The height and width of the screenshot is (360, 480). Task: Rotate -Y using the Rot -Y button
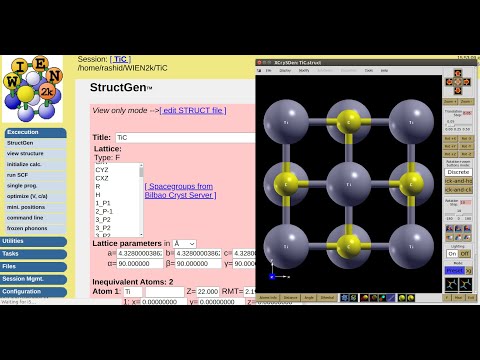(466, 146)
